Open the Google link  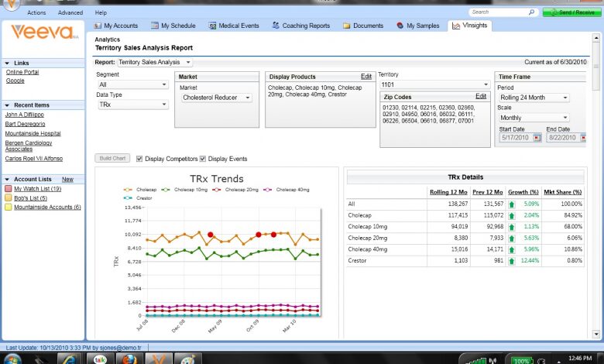[15, 81]
